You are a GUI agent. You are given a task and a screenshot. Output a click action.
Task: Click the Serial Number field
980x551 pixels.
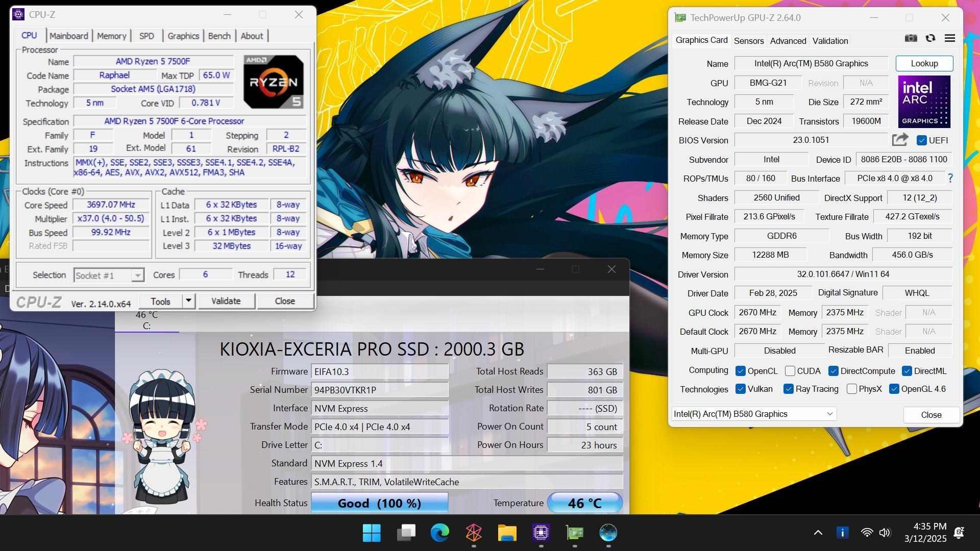pos(379,390)
